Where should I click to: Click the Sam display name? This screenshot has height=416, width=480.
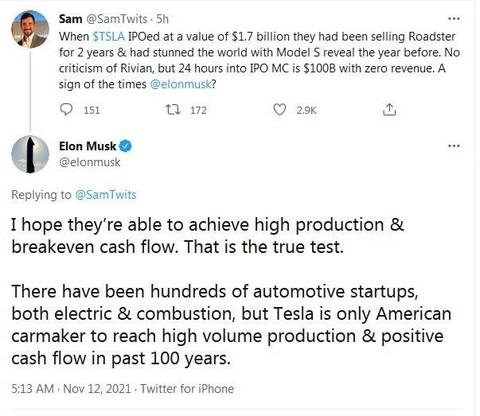tap(70, 19)
